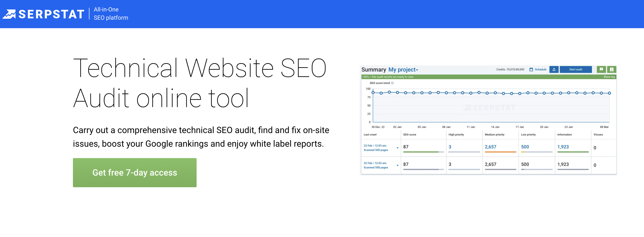Screen dimensions: 644x237
Task: Click the green SDO score bar in first row
Action: (x=421, y=152)
